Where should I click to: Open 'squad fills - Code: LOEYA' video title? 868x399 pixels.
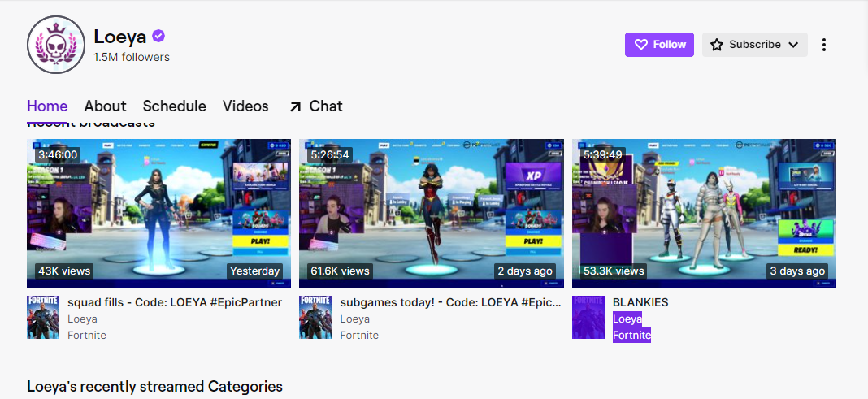(175, 303)
